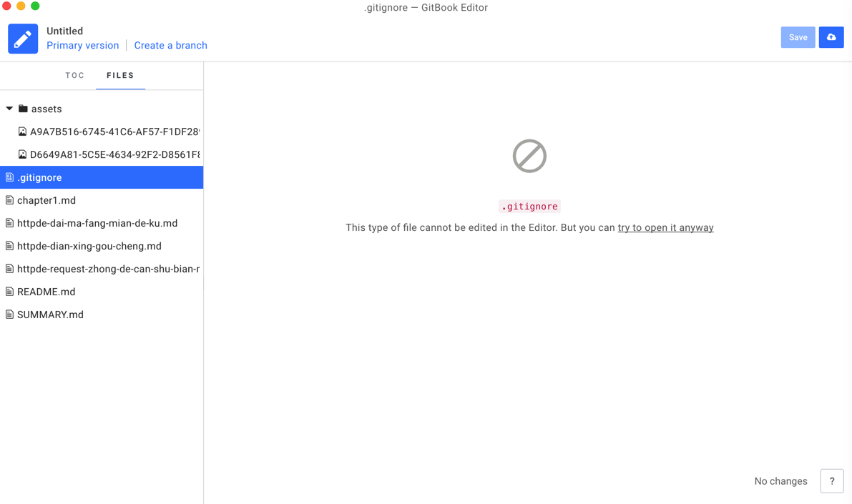
Task: Click the window title .gitignore — GitBook Editor
Action: [426, 8]
